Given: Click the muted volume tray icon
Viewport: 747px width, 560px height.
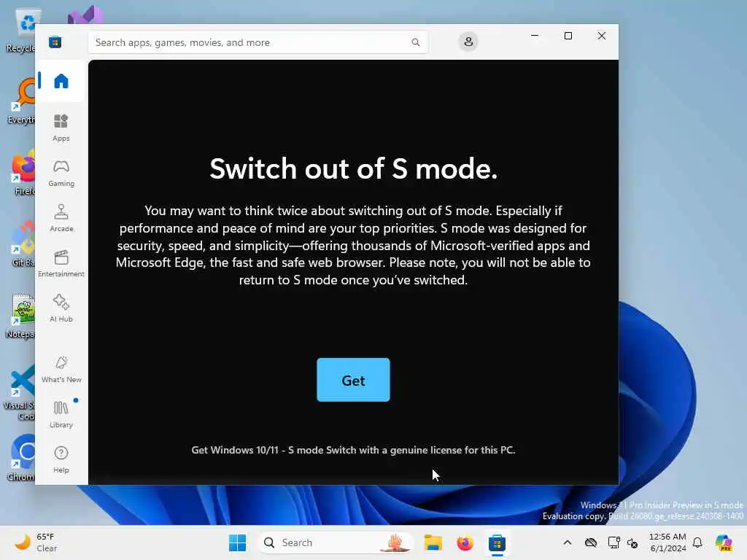Looking at the screenshot, I should click(x=632, y=542).
